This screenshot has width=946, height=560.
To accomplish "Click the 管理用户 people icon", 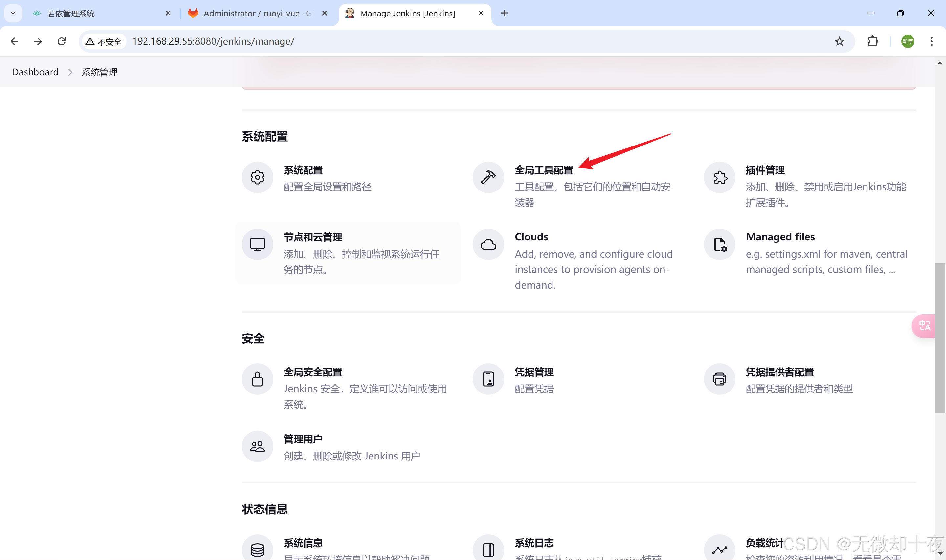I will (x=257, y=446).
